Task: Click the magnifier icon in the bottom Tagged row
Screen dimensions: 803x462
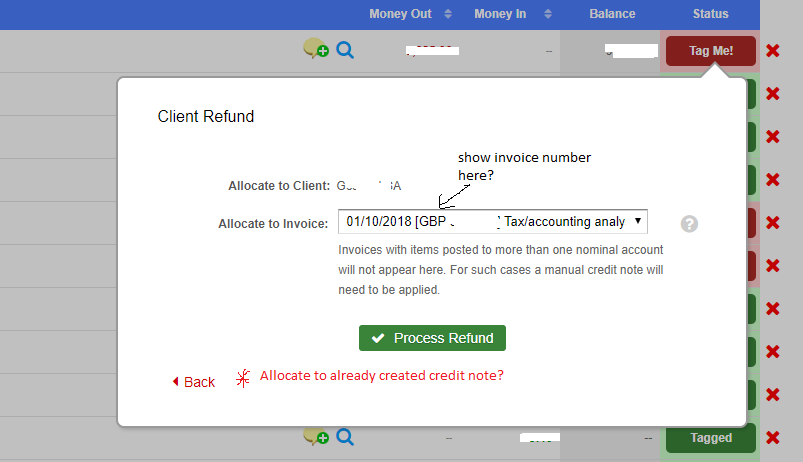Action: [345, 437]
